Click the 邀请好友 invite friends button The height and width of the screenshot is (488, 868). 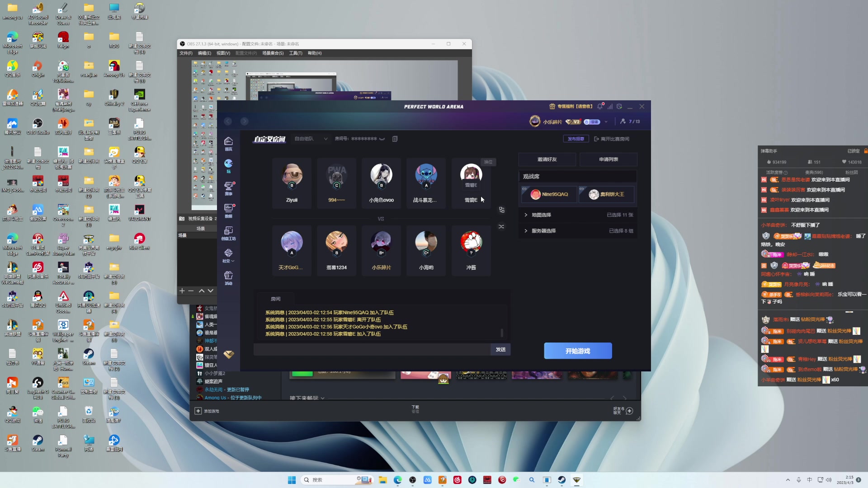coord(547,160)
